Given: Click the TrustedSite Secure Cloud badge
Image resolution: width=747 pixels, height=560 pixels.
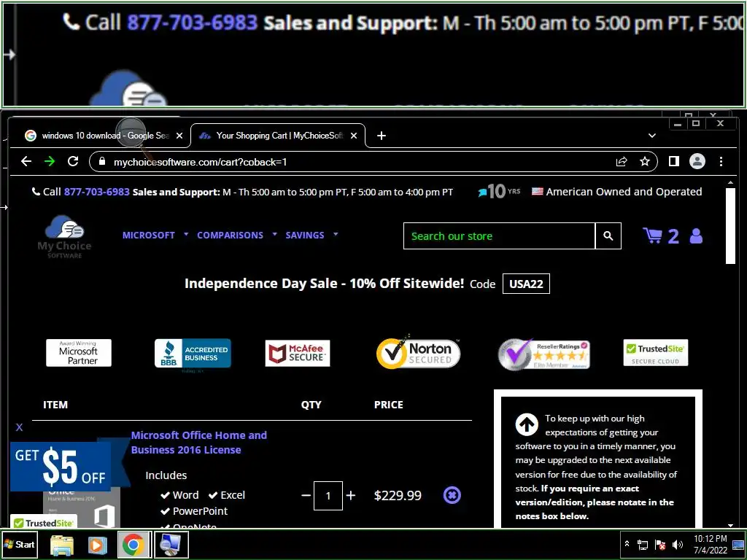Looking at the screenshot, I should point(656,353).
